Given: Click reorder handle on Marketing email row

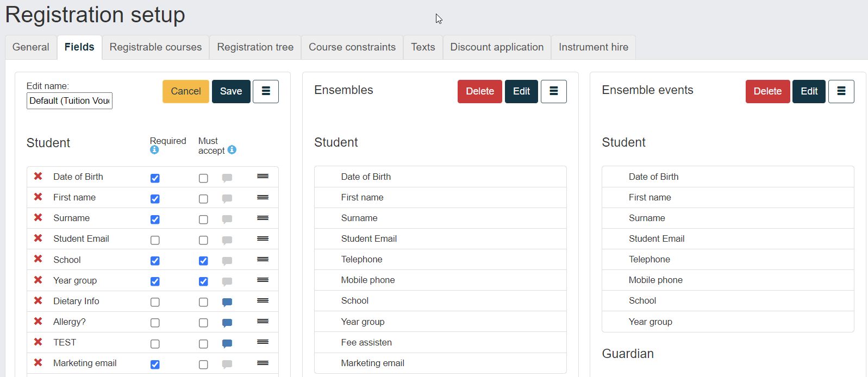Looking at the screenshot, I should (x=263, y=363).
